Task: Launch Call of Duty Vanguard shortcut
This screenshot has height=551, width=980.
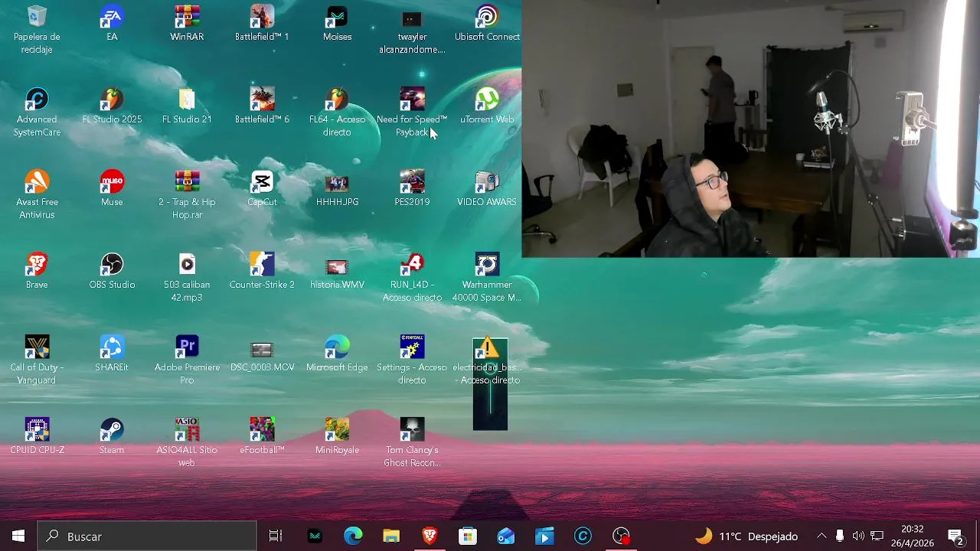Action: (37, 360)
